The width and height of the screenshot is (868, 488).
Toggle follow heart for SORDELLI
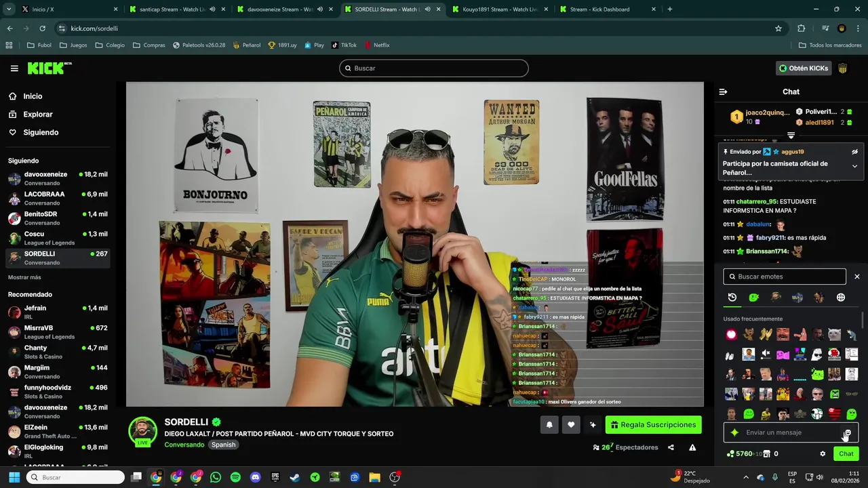pos(571,425)
